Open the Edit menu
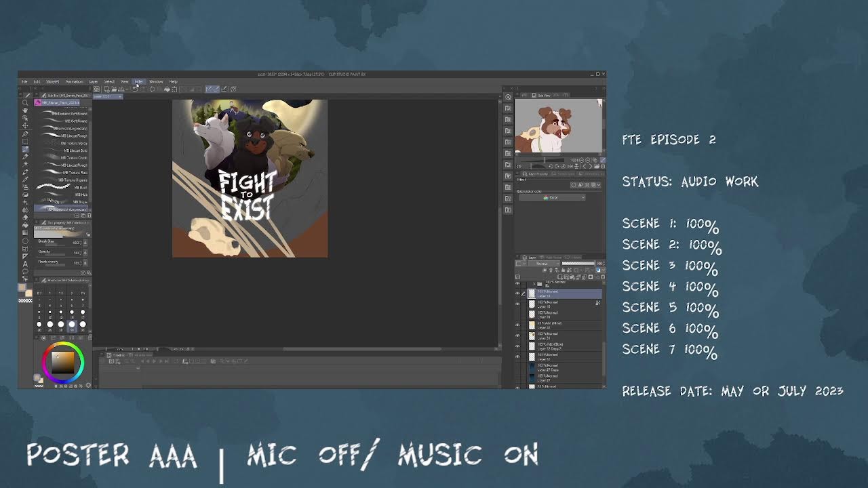Viewport: 868px width, 488px height. tap(37, 81)
